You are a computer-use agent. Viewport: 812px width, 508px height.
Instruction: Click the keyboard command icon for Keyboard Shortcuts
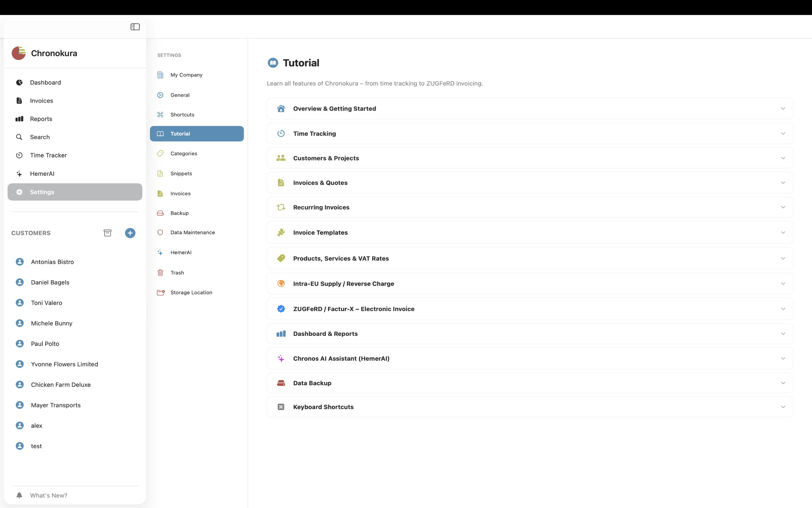click(x=281, y=407)
